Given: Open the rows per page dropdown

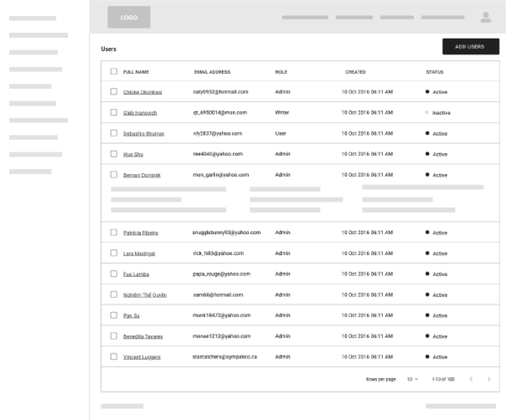Looking at the screenshot, I should click(412, 379).
